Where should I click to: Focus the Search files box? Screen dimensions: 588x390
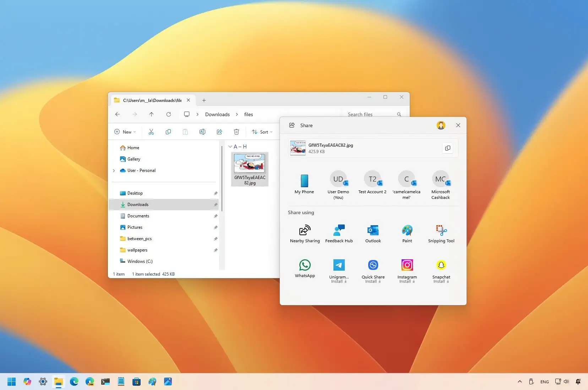pyautogui.click(x=375, y=114)
